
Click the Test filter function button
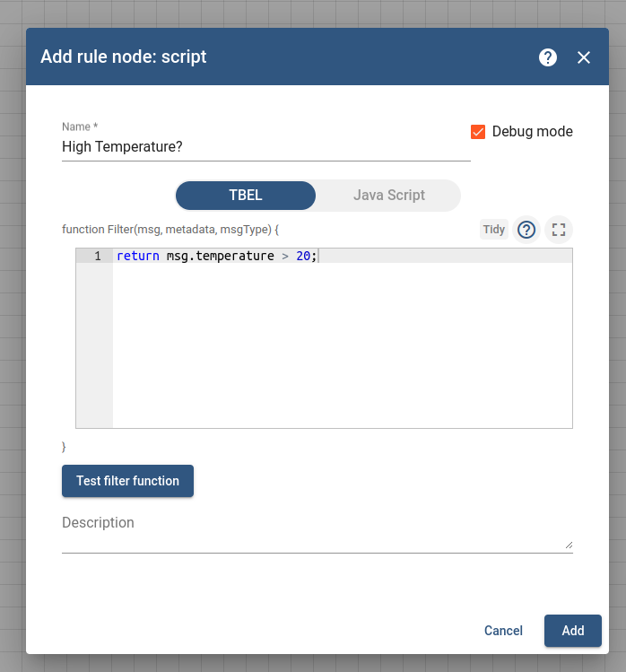(x=127, y=481)
